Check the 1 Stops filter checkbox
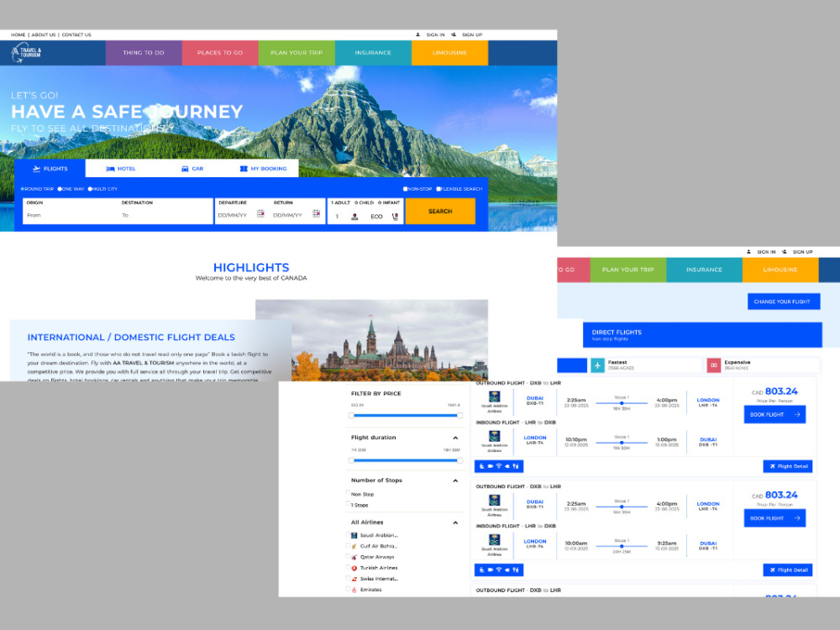Screen dimensions: 840x630 click(x=349, y=505)
